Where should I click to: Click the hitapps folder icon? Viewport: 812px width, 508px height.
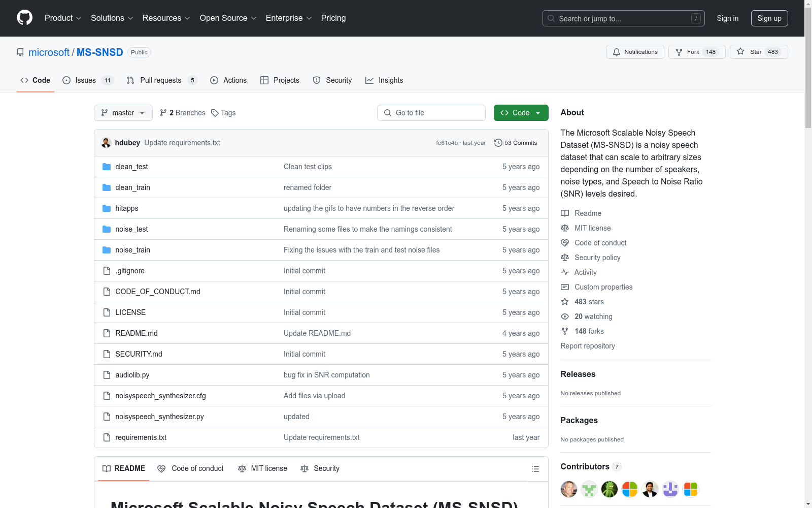click(107, 208)
